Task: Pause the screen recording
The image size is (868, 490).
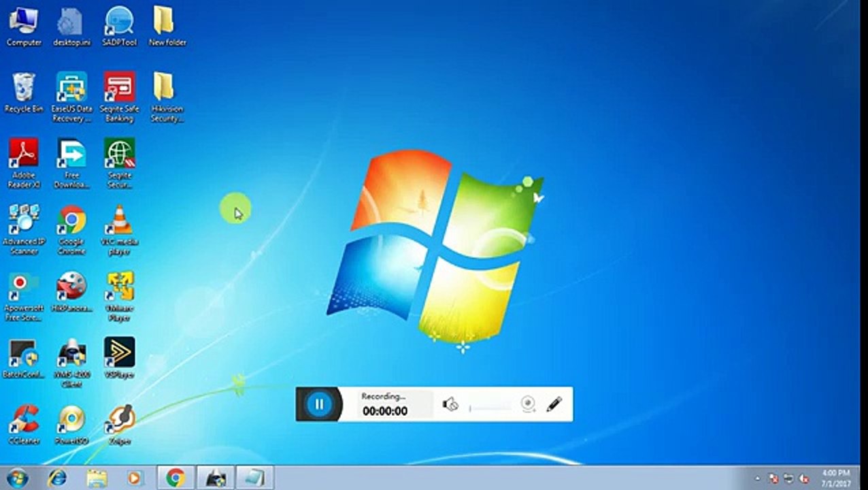Action: pyautogui.click(x=319, y=404)
